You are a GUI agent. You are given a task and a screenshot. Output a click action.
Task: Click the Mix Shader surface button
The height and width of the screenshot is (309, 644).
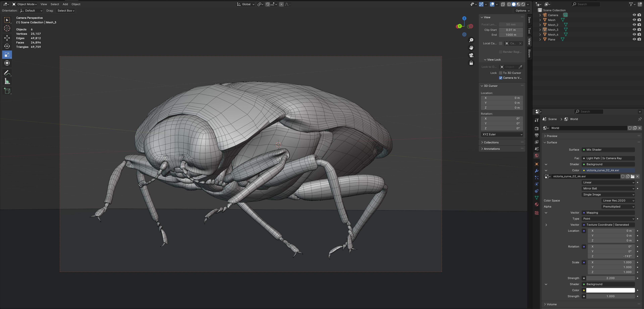pyautogui.click(x=608, y=150)
